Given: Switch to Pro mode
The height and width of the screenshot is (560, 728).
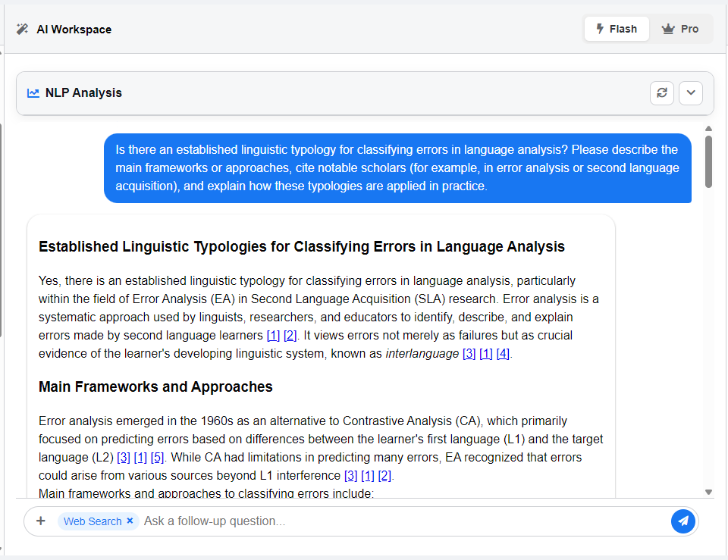Looking at the screenshot, I should point(680,29).
